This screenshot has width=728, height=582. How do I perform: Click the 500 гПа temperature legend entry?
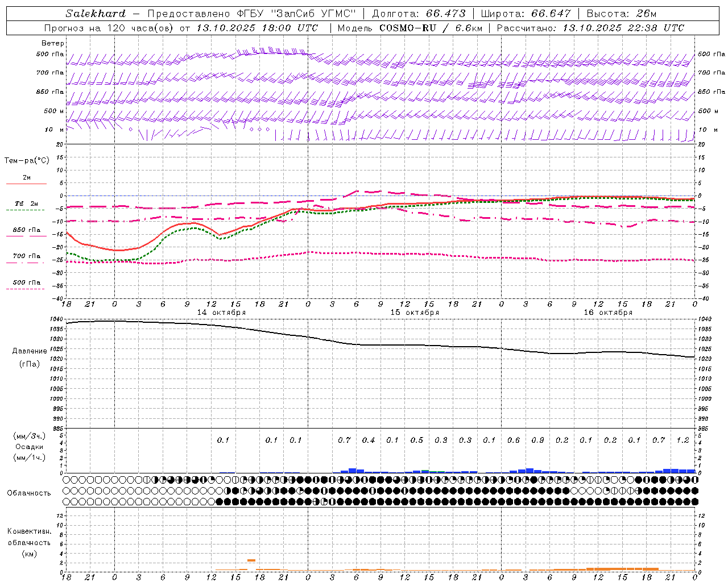27,282
